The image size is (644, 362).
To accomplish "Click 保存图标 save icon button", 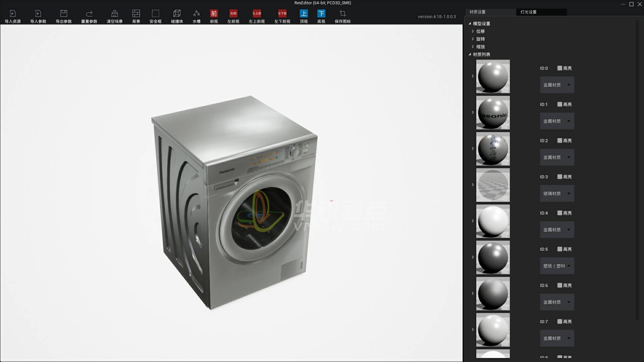I will pos(343,16).
